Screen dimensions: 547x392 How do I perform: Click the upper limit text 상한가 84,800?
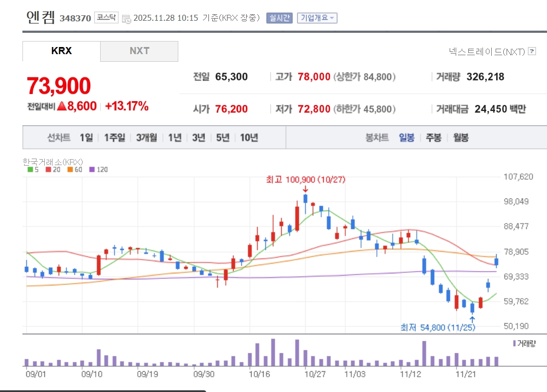pos(364,77)
